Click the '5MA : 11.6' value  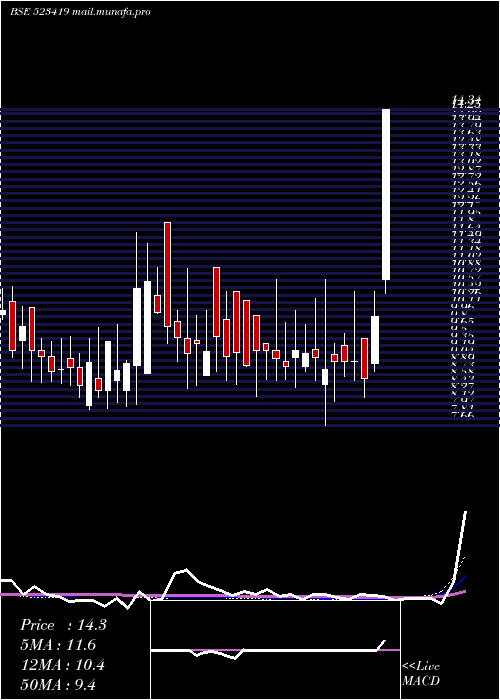58,645
